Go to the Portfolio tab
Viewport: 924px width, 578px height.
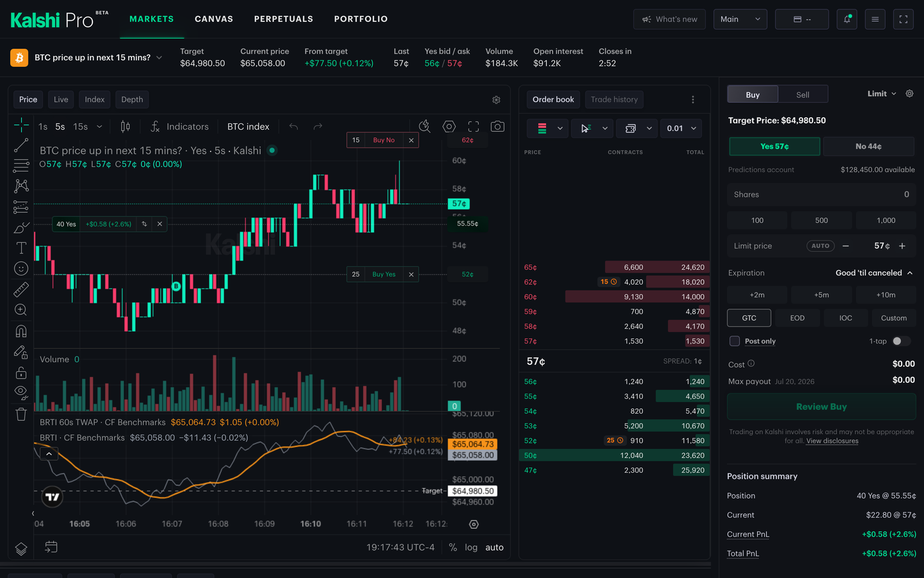[361, 19]
